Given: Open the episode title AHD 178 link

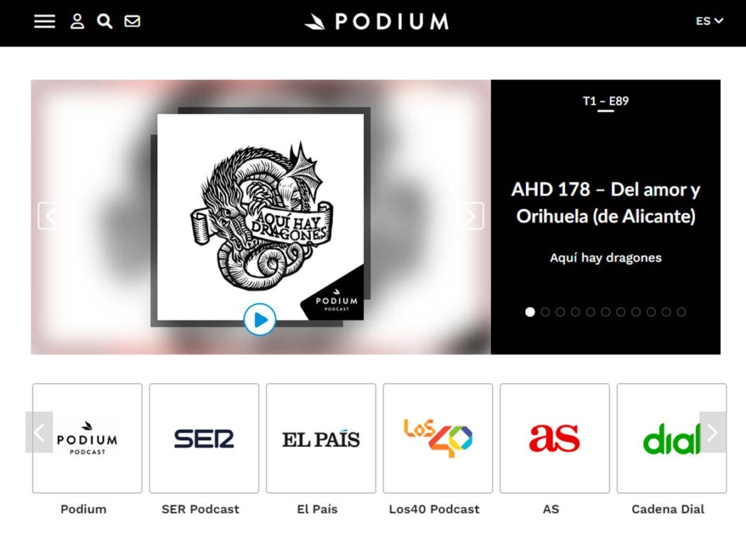Looking at the screenshot, I should tap(606, 202).
